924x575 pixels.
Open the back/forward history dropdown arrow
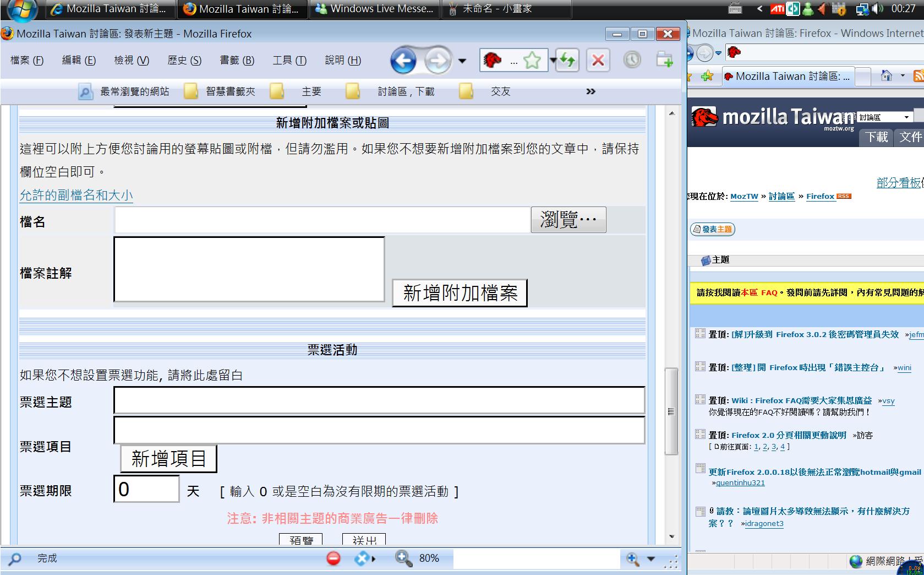462,61
